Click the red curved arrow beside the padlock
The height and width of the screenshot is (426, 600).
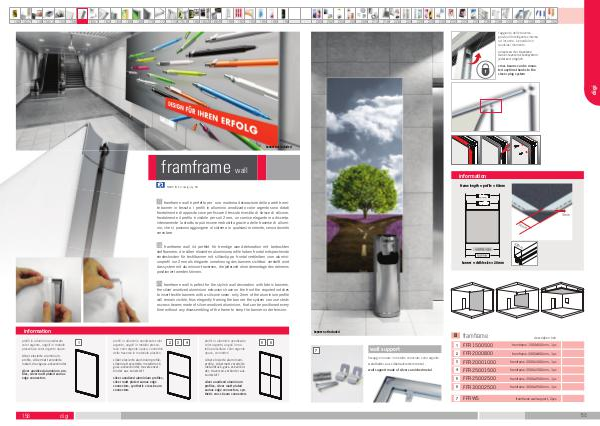point(474,59)
